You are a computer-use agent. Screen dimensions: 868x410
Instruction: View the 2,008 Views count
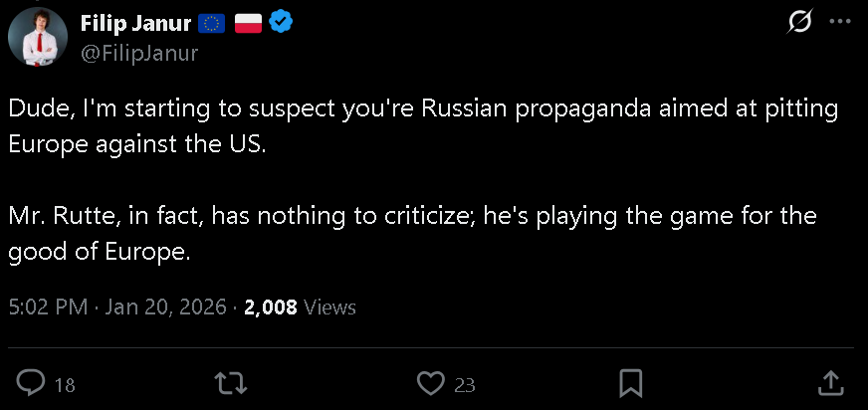point(300,307)
